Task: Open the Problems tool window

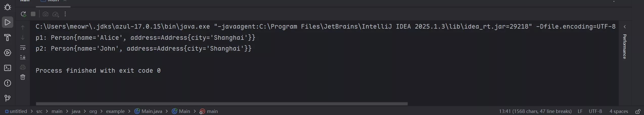Action: point(8,83)
